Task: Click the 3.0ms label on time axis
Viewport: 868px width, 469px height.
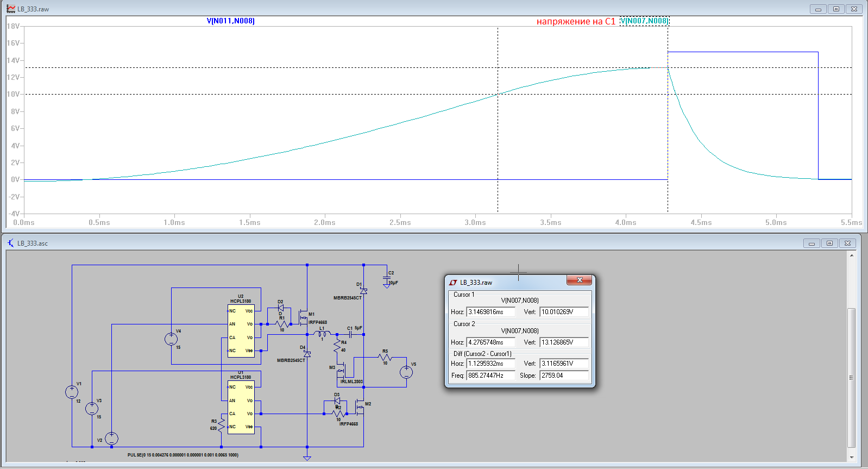Action: click(x=475, y=222)
